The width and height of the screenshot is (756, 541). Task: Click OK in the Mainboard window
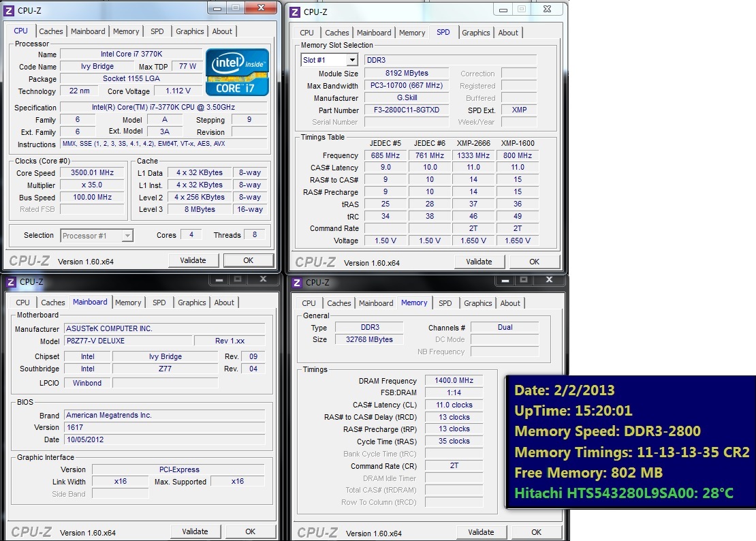tap(250, 531)
